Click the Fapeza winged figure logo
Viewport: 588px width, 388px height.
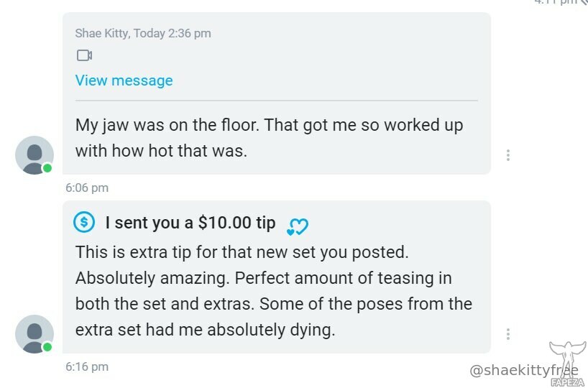click(x=568, y=363)
